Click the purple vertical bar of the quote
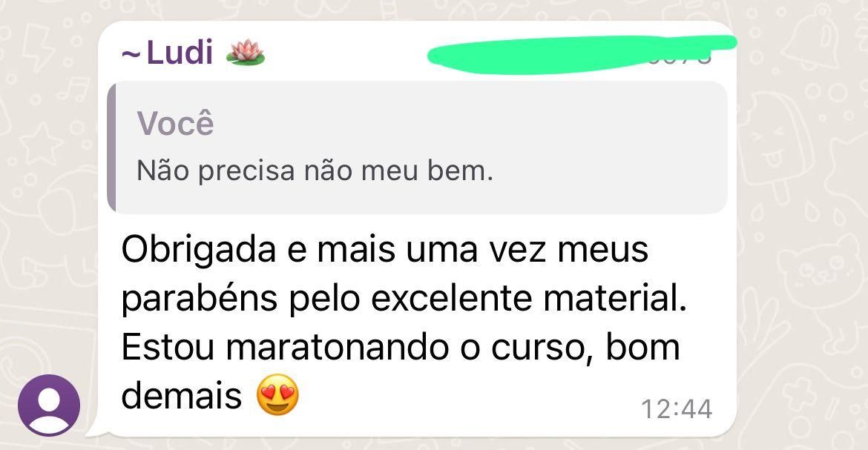 [x=111, y=148]
